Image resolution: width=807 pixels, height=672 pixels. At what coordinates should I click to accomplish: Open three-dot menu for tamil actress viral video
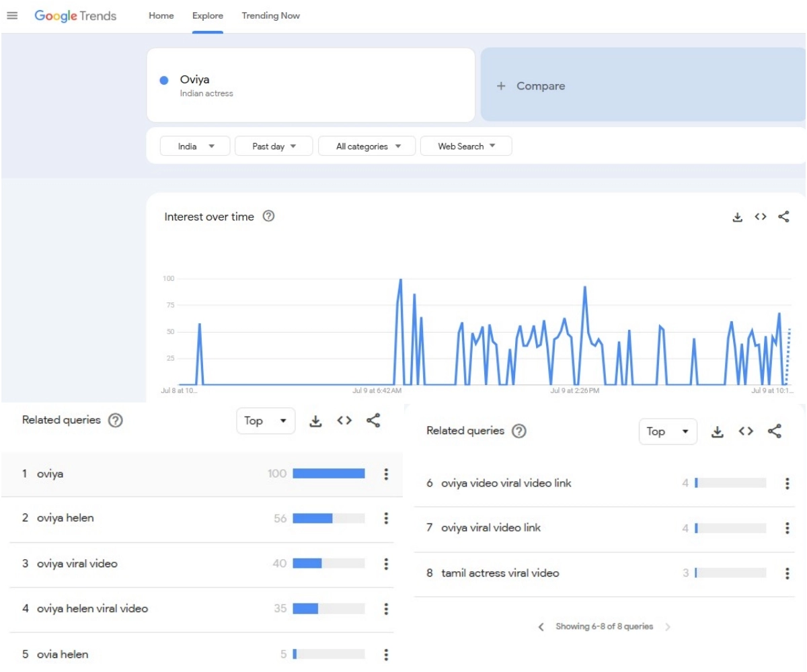(787, 573)
